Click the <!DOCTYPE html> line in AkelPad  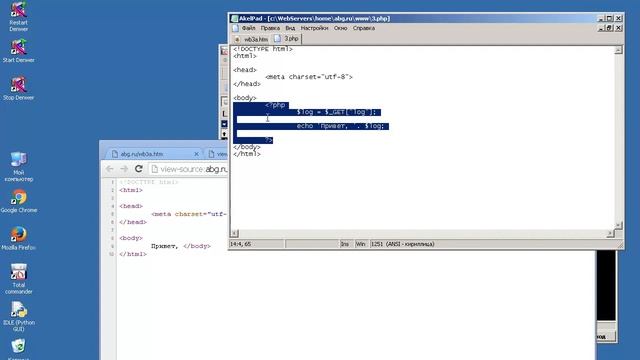click(x=263, y=49)
